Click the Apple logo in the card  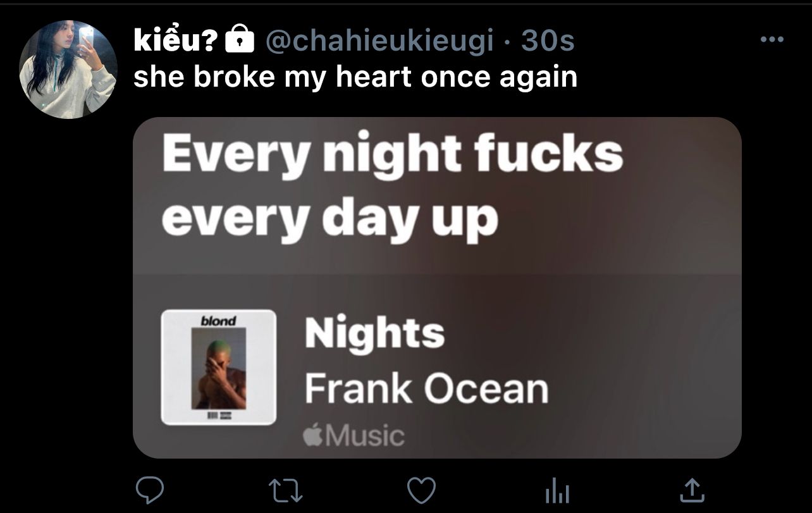tap(312, 436)
